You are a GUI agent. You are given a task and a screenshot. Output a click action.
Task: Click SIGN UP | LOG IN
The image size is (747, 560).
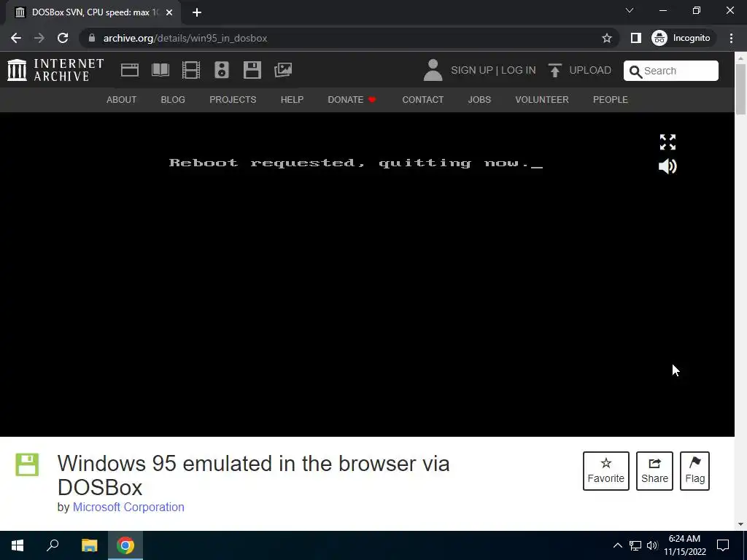pyautogui.click(x=493, y=71)
